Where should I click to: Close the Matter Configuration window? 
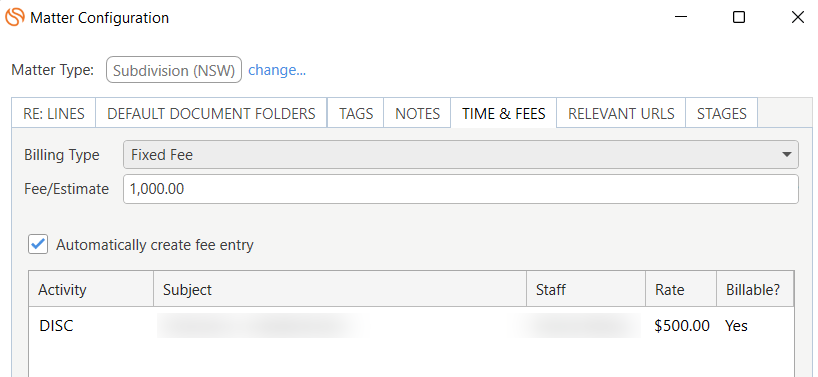[x=798, y=17]
